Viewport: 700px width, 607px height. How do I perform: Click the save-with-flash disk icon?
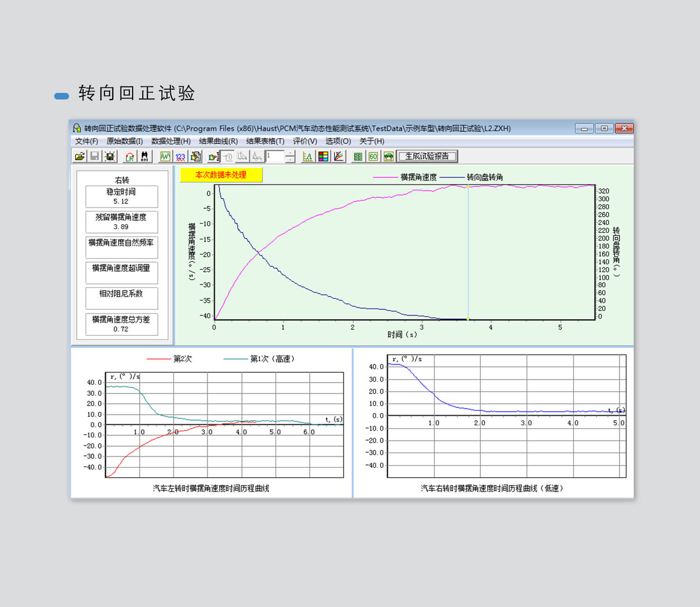pos(110,156)
